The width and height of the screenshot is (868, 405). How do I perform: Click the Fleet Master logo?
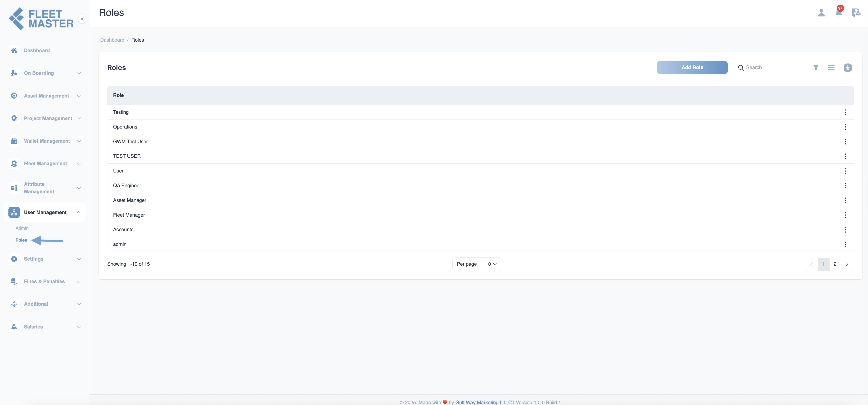[x=41, y=19]
